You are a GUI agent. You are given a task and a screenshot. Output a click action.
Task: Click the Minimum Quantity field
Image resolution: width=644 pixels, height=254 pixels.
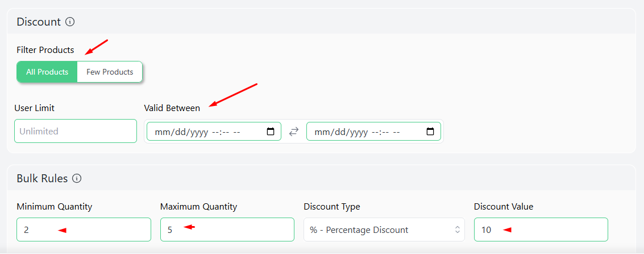(x=84, y=230)
